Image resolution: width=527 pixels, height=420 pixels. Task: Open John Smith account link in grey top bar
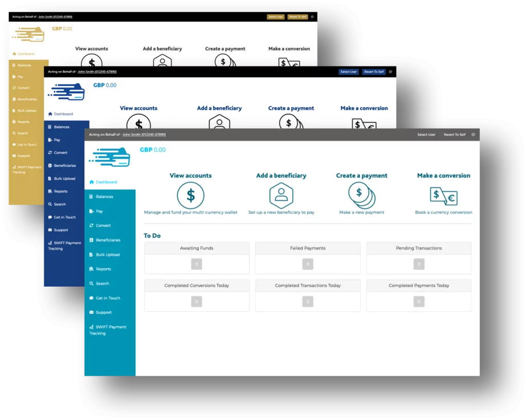(144, 135)
